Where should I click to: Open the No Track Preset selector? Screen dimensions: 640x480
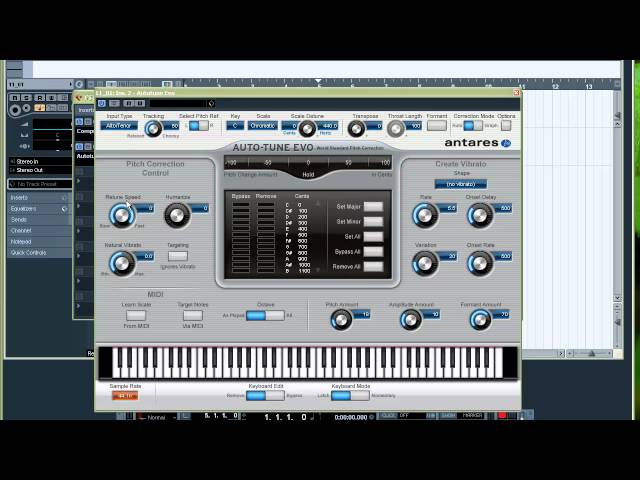tap(40, 184)
